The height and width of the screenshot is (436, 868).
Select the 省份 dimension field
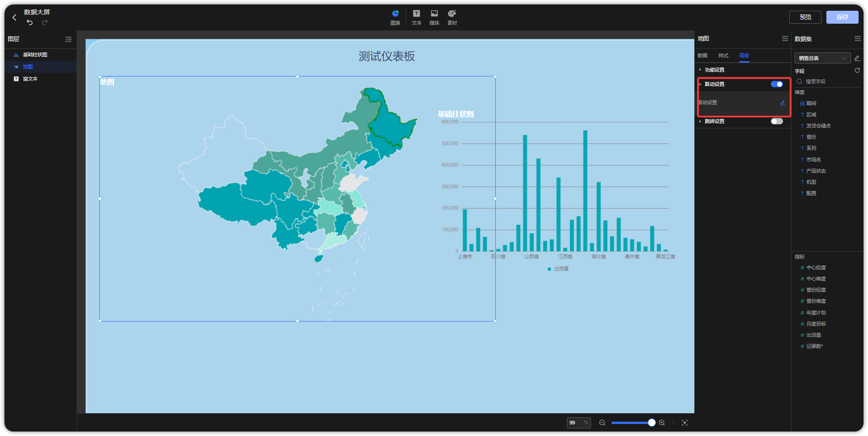click(811, 137)
